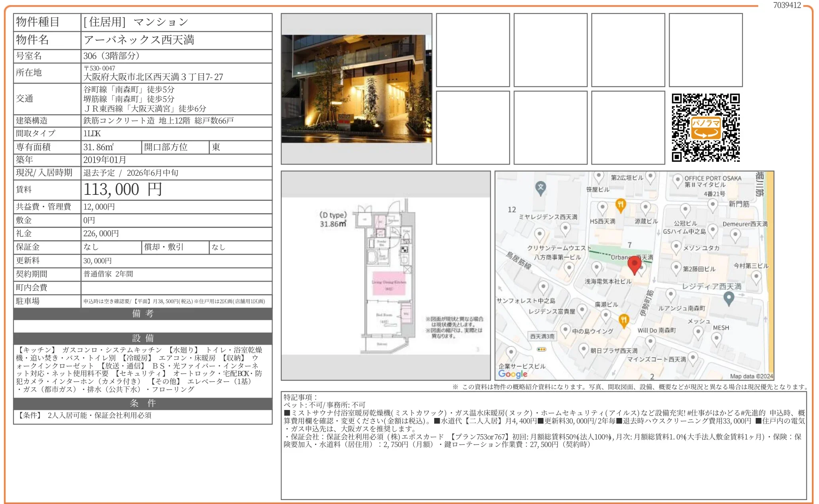Click the Google logo on the map
Image resolution: width=819 pixels, height=504 pixels.
(512, 374)
